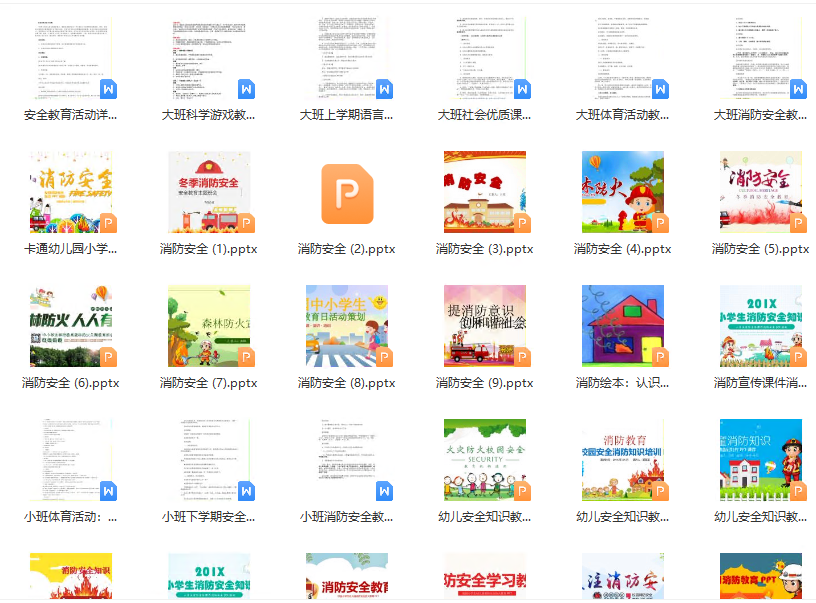
Task: Open the 消防安全 (2).pptx presentation icon
Action: tap(346, 193)
